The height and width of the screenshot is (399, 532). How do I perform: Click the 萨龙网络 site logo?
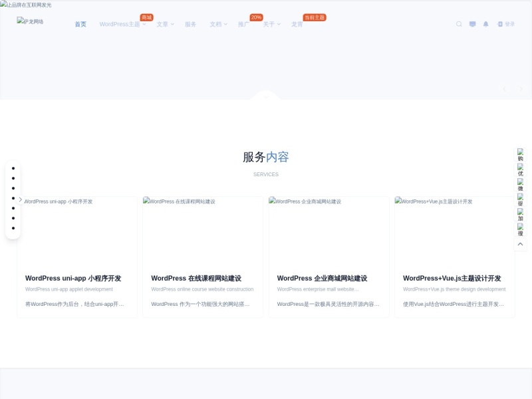30,21
